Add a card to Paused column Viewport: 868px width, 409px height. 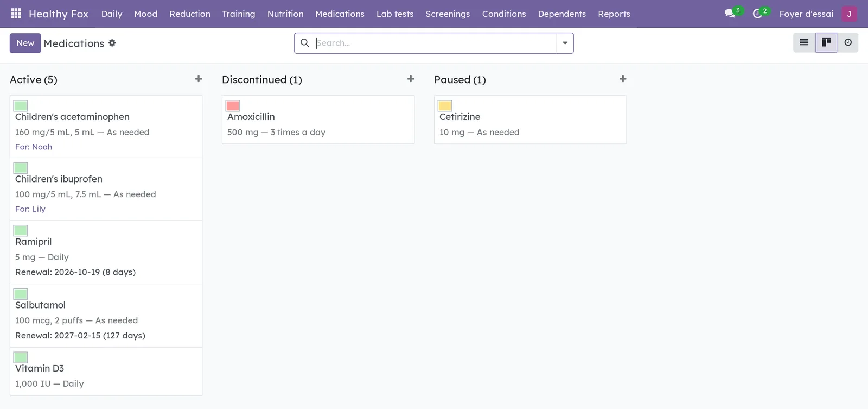623,79
